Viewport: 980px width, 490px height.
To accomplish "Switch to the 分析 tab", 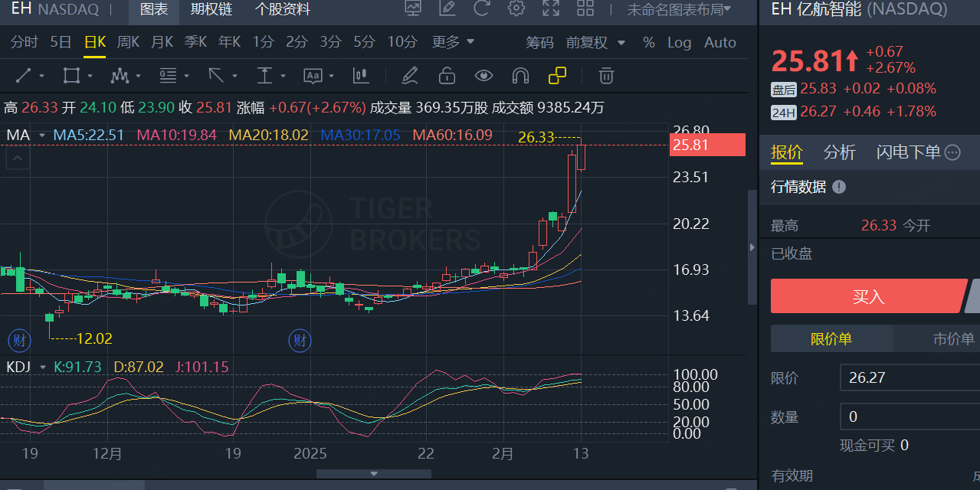I will click(x=840, y=152).
